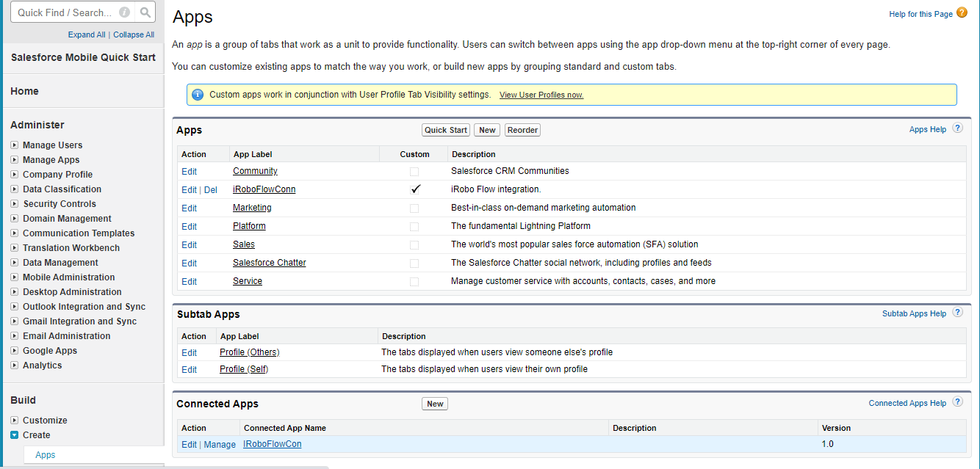Toggle the Custom checkbox for iRoboFlowConn
Viewport: 980px width, 469px height.
point(415,189)
